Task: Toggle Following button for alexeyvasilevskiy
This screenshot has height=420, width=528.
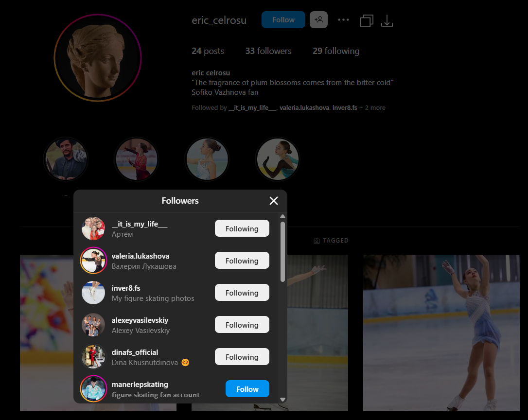Action: point(242,325)
